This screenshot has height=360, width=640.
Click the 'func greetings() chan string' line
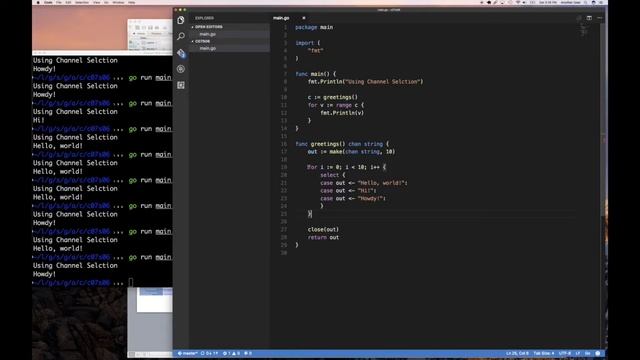point(342,144)
